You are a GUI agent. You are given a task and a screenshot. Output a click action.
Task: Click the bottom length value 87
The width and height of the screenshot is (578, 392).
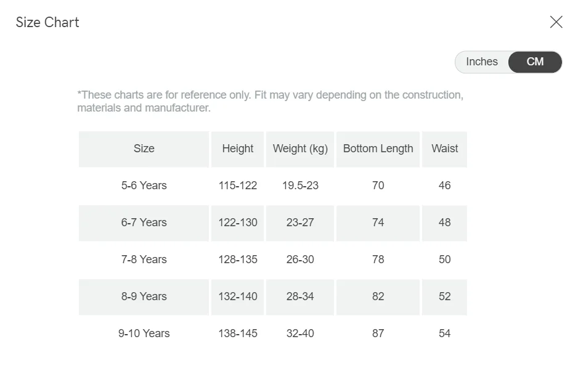coord(378,333)
